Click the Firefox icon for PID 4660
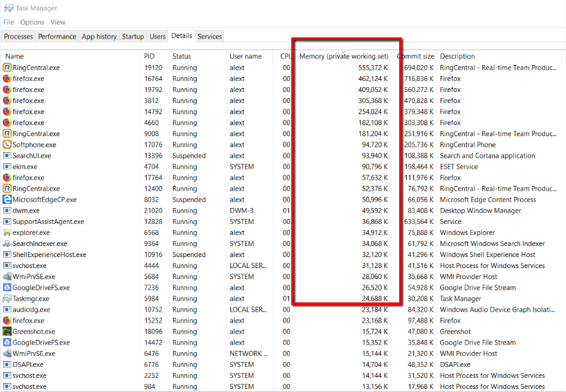 7,122
